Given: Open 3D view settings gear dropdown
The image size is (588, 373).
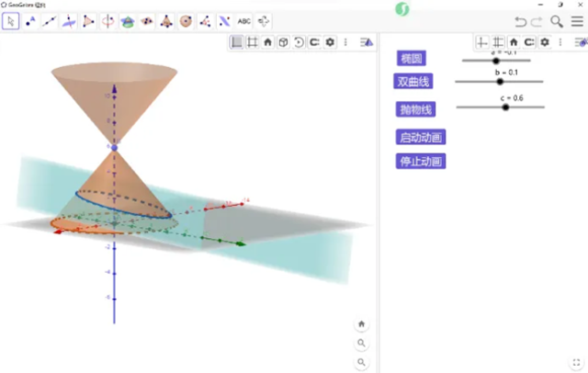Looking at the screenshot, I should 330,41.
